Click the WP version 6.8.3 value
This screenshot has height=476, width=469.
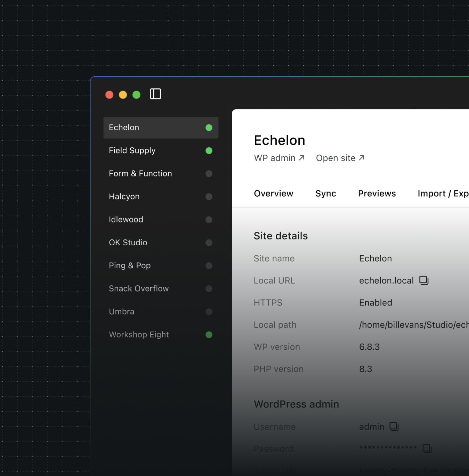(x=369, y=347)
